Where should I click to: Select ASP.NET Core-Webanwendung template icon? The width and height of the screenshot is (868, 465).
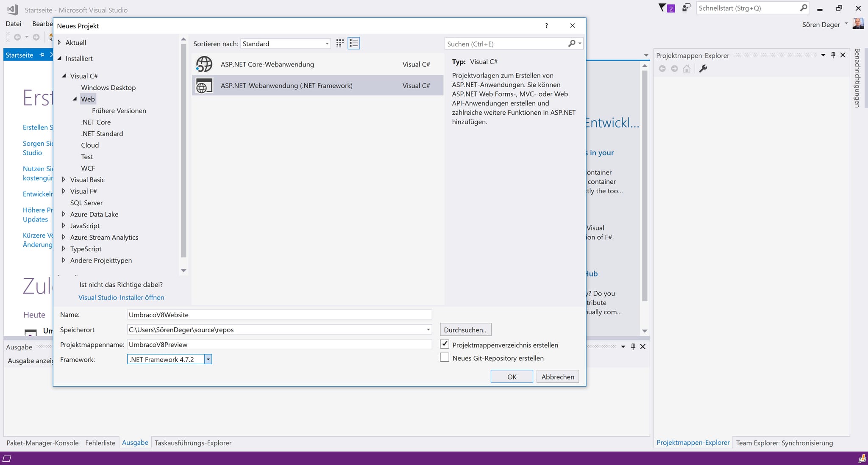click(x=204, y=64)
